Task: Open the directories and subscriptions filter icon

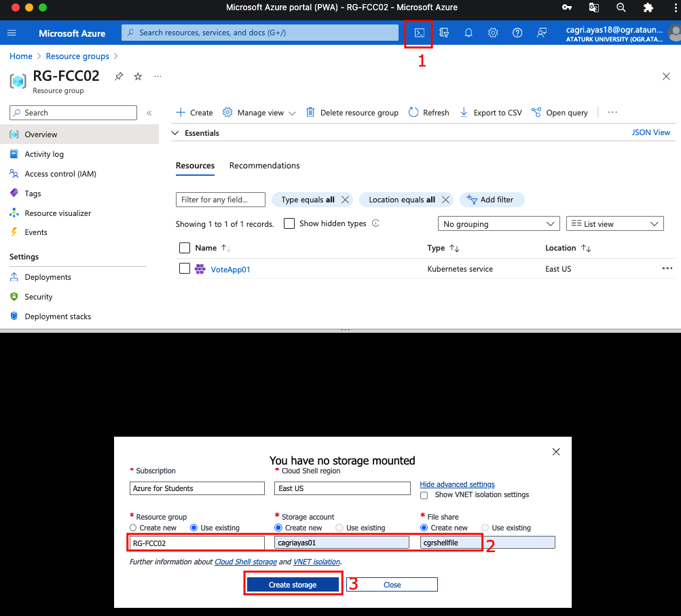Action: coord(444,33)
